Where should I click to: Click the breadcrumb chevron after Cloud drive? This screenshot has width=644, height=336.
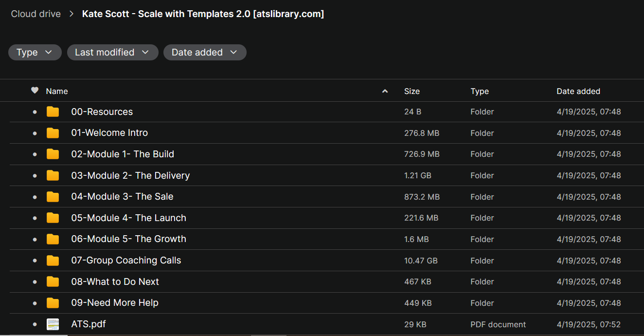[72, 14]
